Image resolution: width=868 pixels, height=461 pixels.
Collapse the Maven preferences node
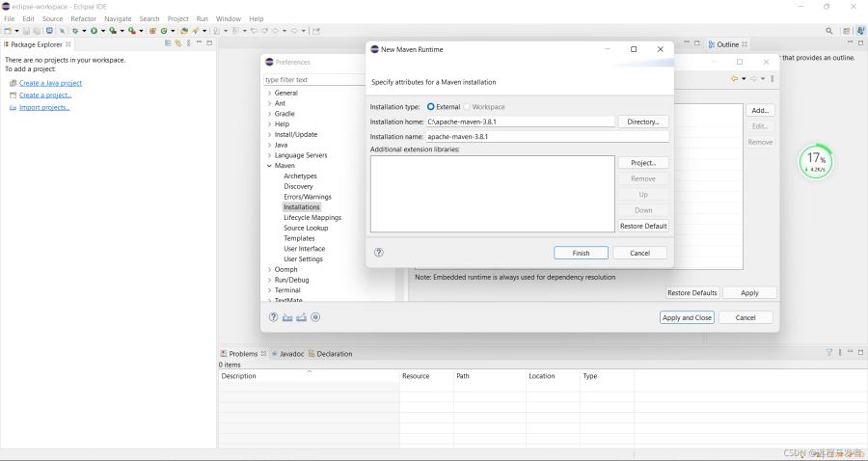coord(270,166)
